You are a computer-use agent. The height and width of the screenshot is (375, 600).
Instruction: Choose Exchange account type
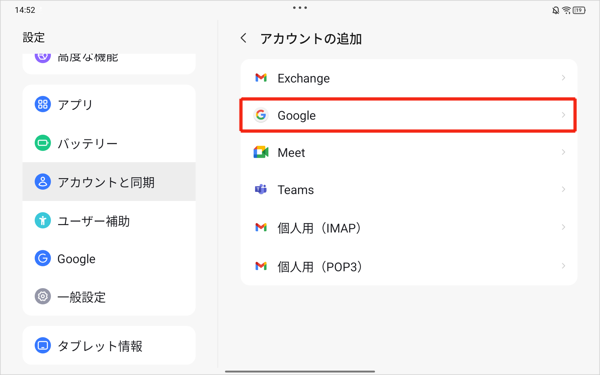tap(409, 78)
